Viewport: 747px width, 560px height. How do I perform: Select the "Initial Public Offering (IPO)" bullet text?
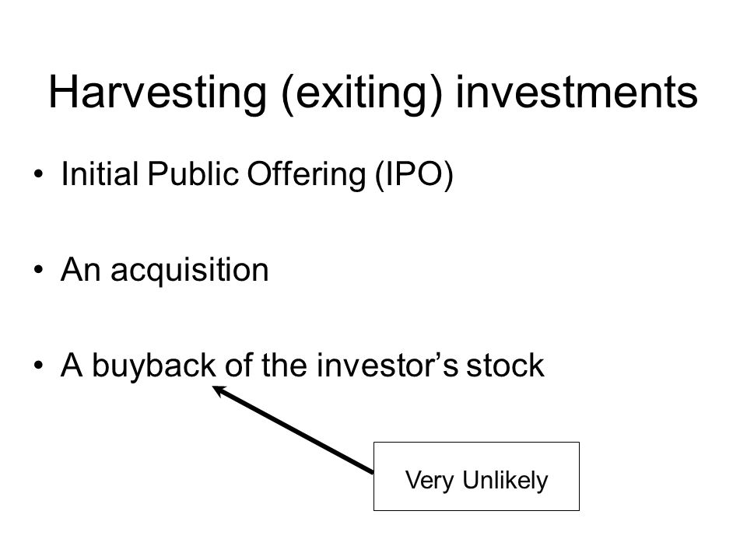tap(258, 175)
